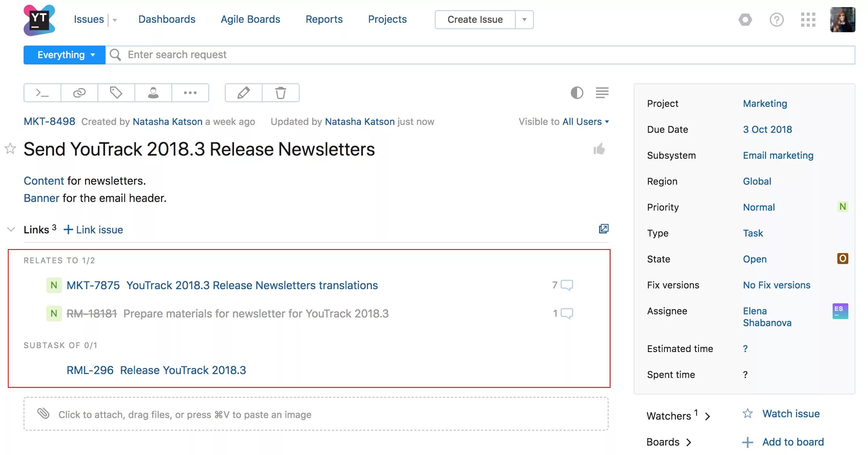
Task: Select the Agile Boards tab
Action: tap(250, 20)
